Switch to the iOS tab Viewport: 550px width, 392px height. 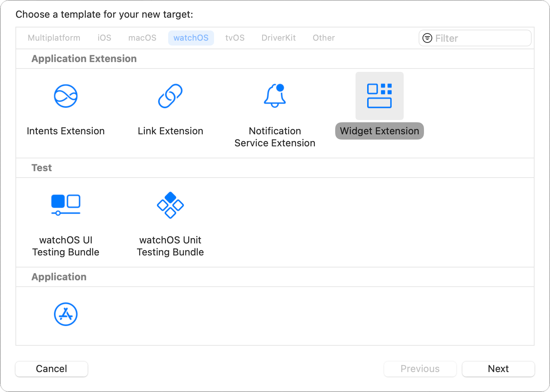(x=104, y=38)
